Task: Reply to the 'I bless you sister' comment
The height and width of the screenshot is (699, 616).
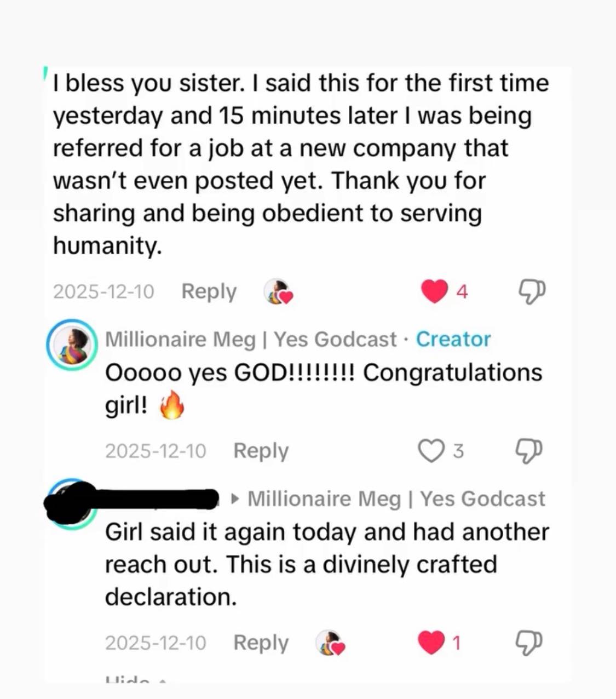Action: [x=209, y=291]
